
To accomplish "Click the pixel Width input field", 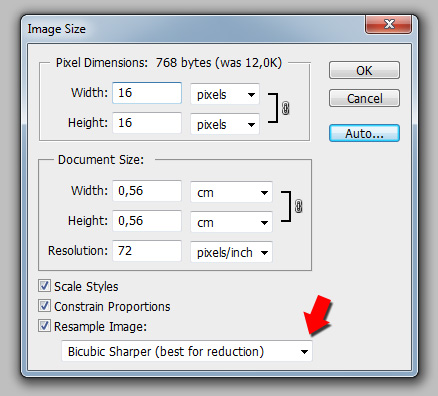I will point(147,93).
